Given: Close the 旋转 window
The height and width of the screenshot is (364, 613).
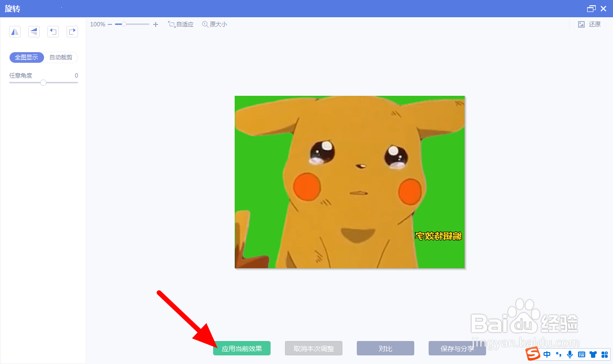Looking at the screenshot, I should point(603,9).
